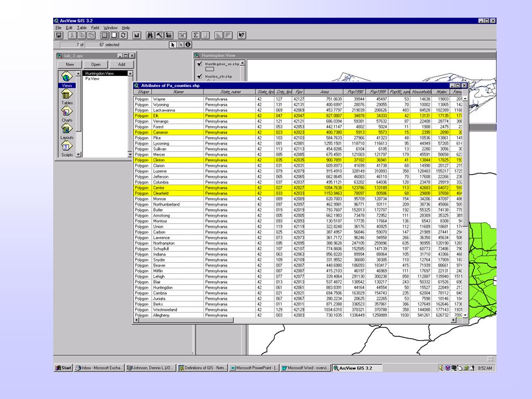
Task: Click the Name column header
Action: 178,92
